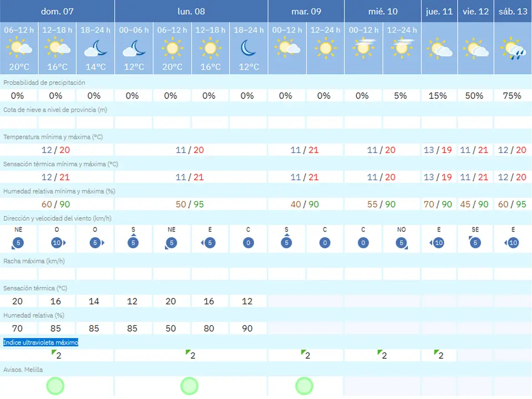Click the NO wind icon for mié. 10
The width and height of the screenshot is (532, 399).
(402, 243)
